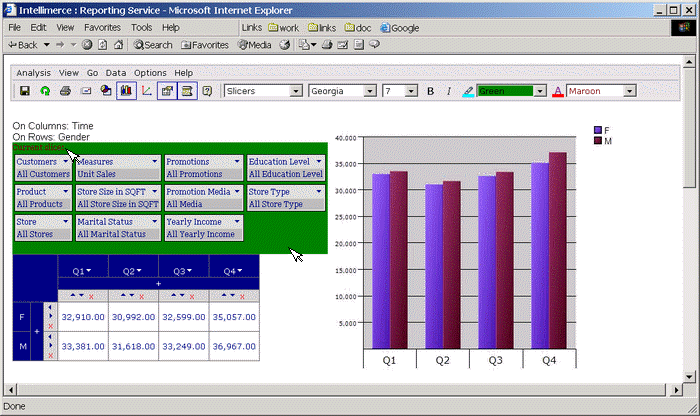Remove the M row with red X
Viewport: 700px width, 416px height.
pyautogui.click(x=50, y=355)
